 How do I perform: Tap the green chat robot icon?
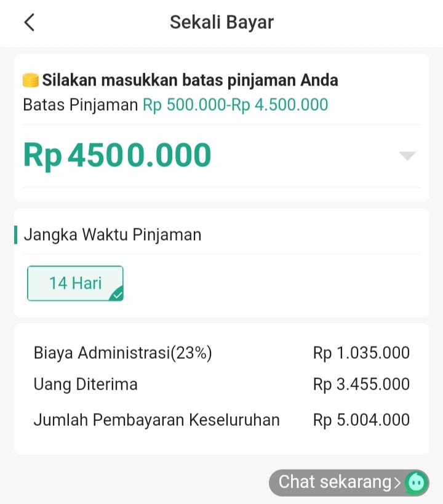417,482
